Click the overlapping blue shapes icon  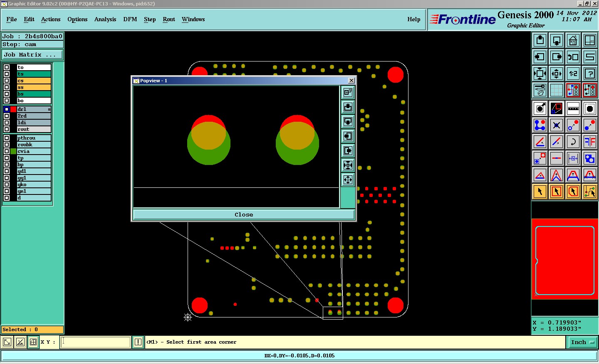click(590, 158)
